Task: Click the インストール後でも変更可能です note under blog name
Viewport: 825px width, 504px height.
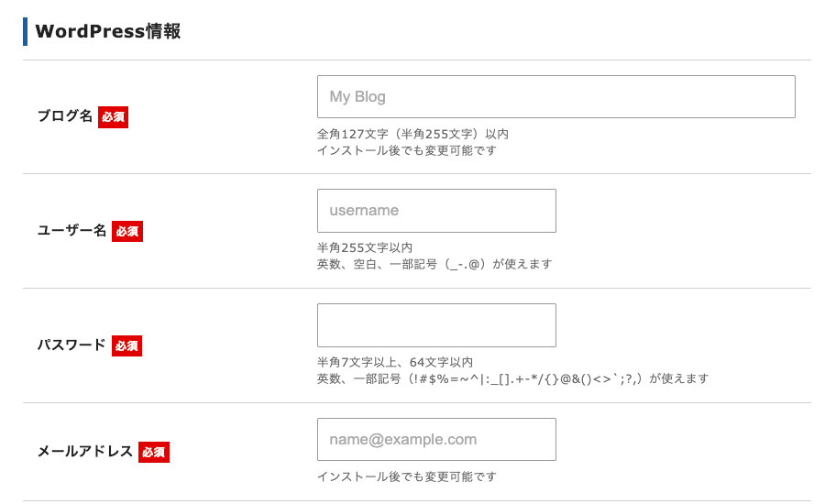Action: tap(407, 150)
